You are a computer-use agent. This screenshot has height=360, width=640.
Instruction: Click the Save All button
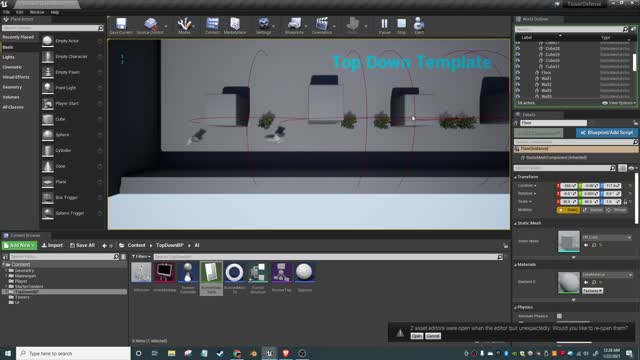[x=82, y=245]
